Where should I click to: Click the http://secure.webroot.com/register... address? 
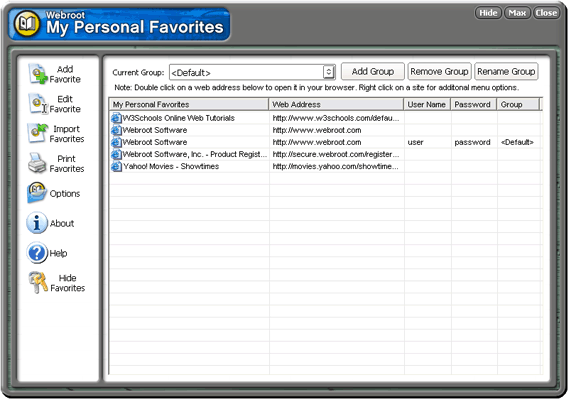click(336, 154)
